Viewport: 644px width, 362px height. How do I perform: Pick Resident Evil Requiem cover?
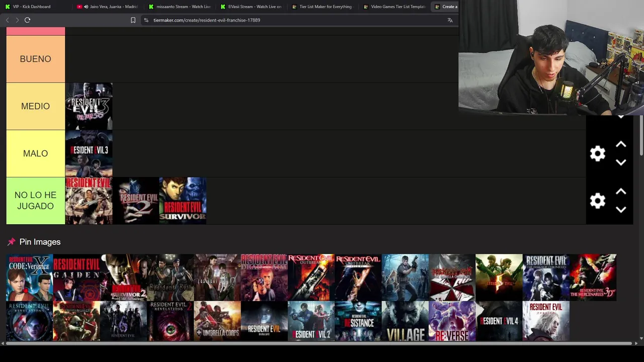coord(546,321)
